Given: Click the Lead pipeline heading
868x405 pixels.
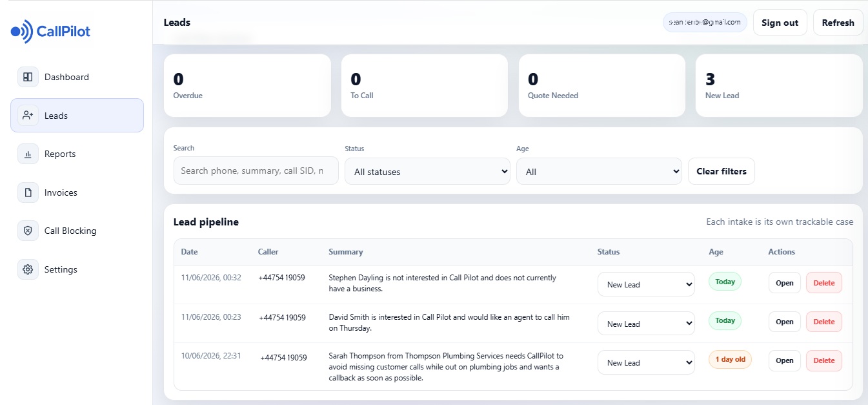Looking at the screenshot, I should tap(206, 222).
